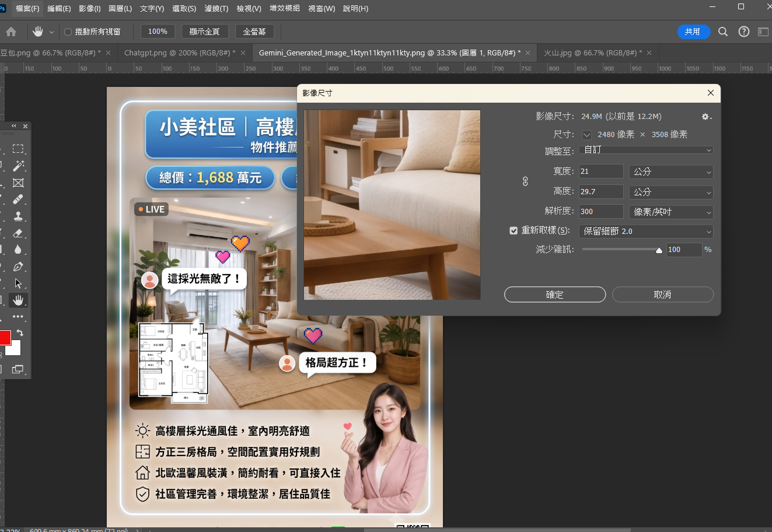Open the 檔案 menu
This screenshot has height=532, width=772.
point(27,8)
